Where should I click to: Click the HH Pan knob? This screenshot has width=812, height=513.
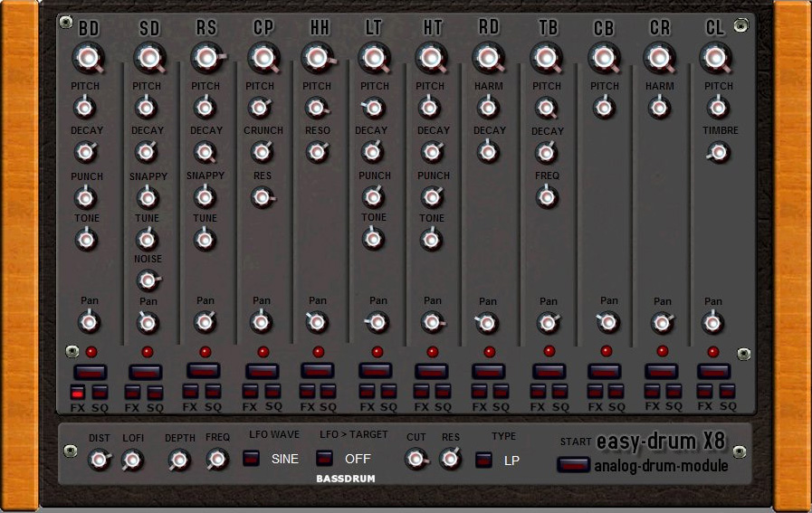pos(317,322)
